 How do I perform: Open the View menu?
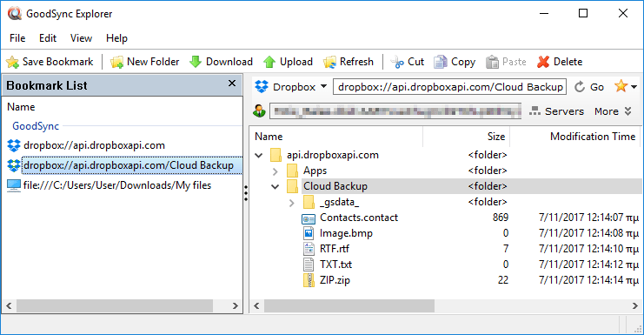click(x=81, y=38)
